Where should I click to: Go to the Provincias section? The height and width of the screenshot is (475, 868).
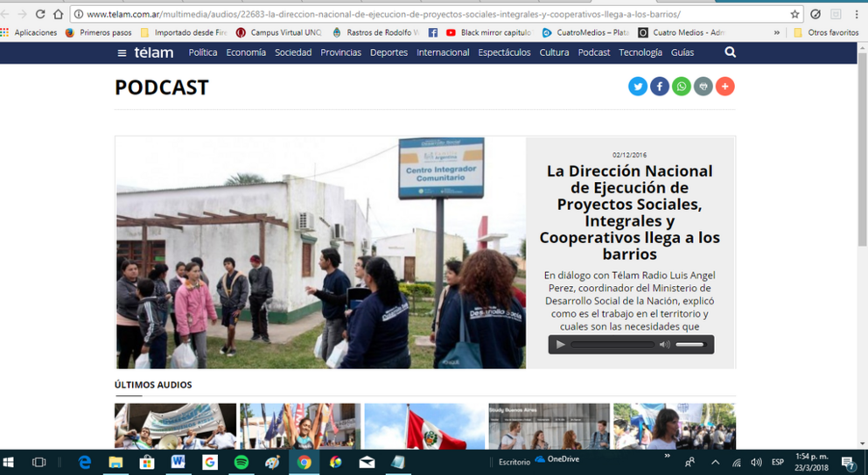pos(341,52)
